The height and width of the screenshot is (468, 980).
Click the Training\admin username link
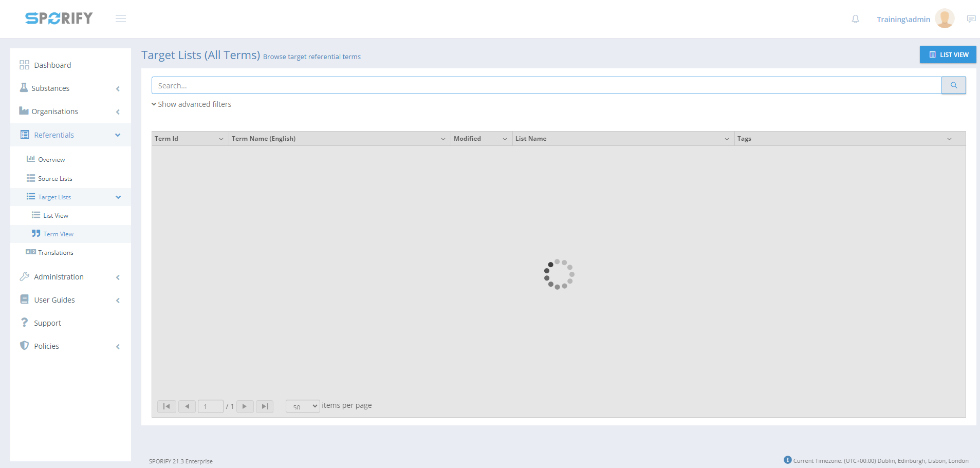pyautogui.click(x=903, y=20)
